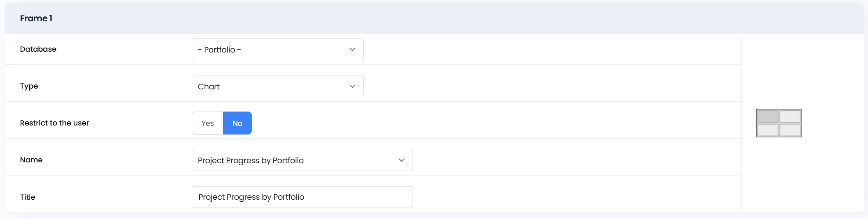Set Restrict to the user to Yes
This screenshot has width=868, height=219.
207,123
